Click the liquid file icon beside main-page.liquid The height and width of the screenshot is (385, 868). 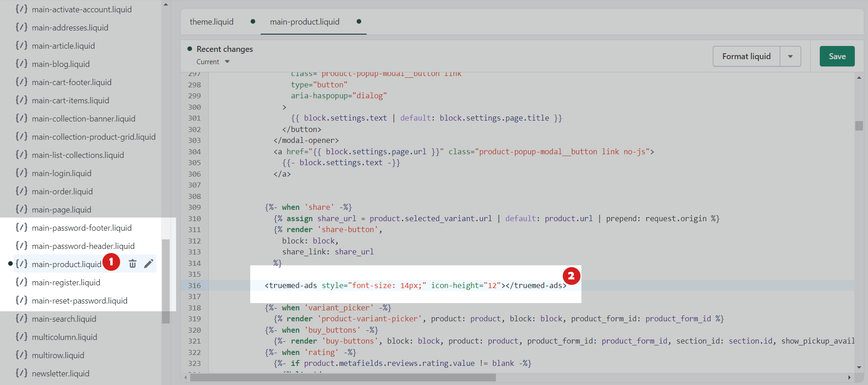click(21, 209)
